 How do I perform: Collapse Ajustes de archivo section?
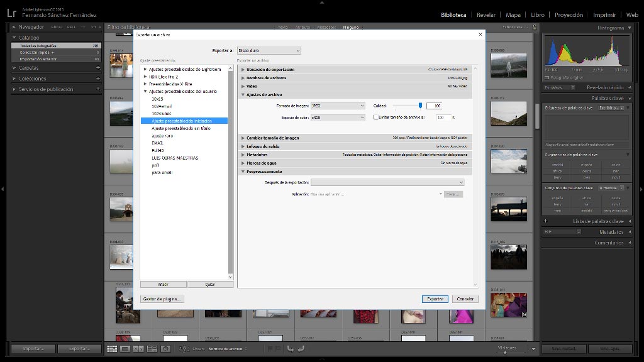coord(243,95)
